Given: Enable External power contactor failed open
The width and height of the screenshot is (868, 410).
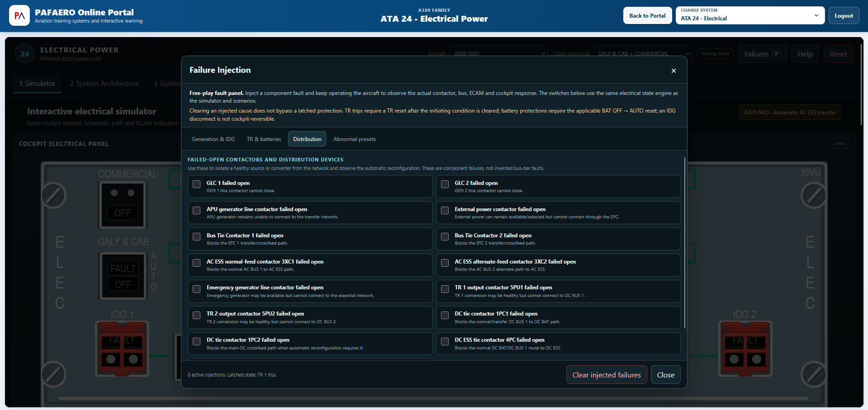Looking at the screenshot, I should pos(445,211).
